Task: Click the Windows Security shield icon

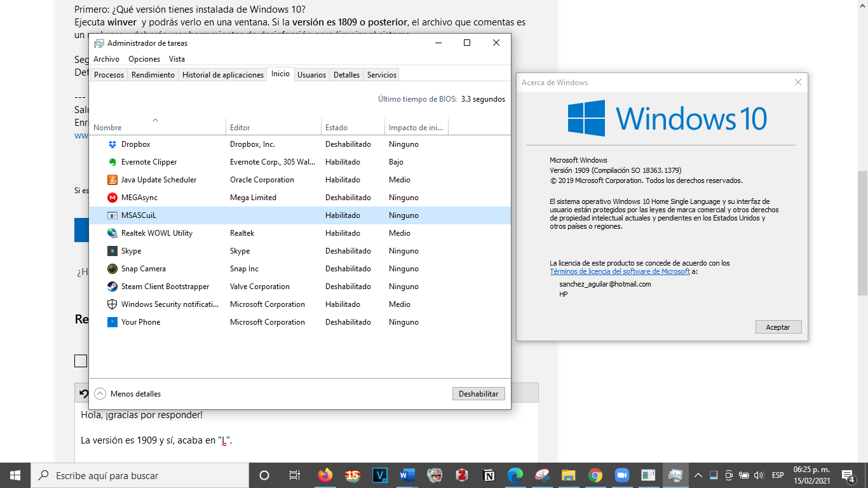Action: point(112,304)
